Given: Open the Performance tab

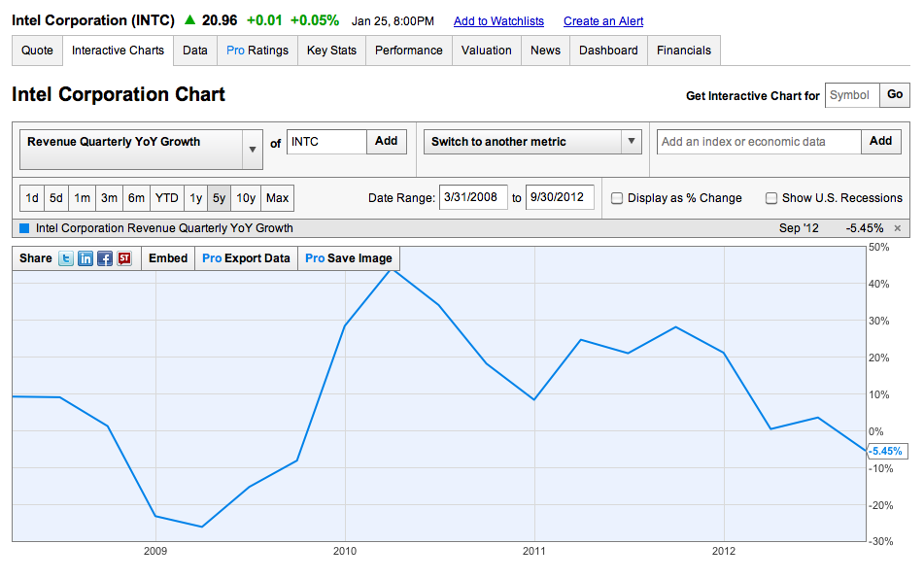Looking at the screenshot, I should point(409,51).
